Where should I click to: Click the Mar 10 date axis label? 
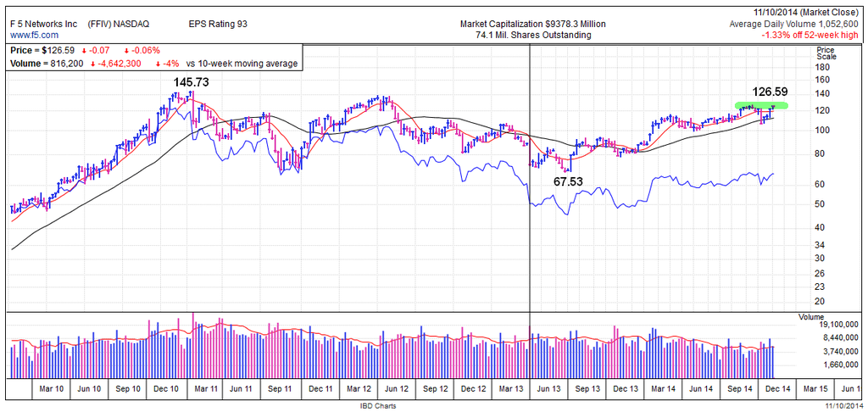click(x=53, y=389)
